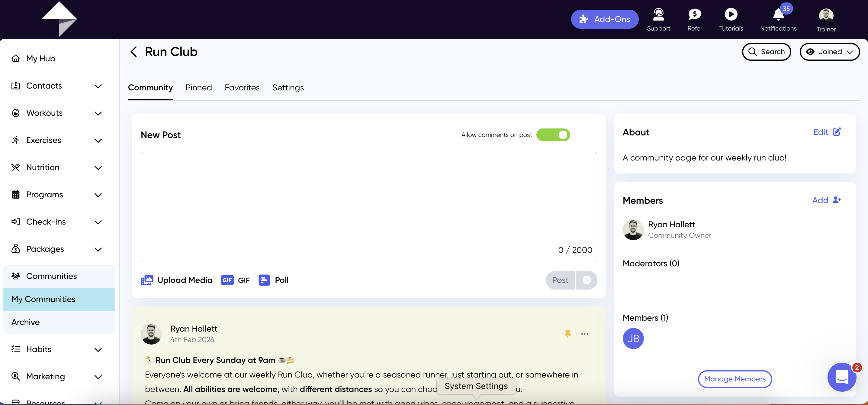The width and height of the screenshot is (868, 405).
Task: Click the add-person icon in Members
Action: (837, 200)
